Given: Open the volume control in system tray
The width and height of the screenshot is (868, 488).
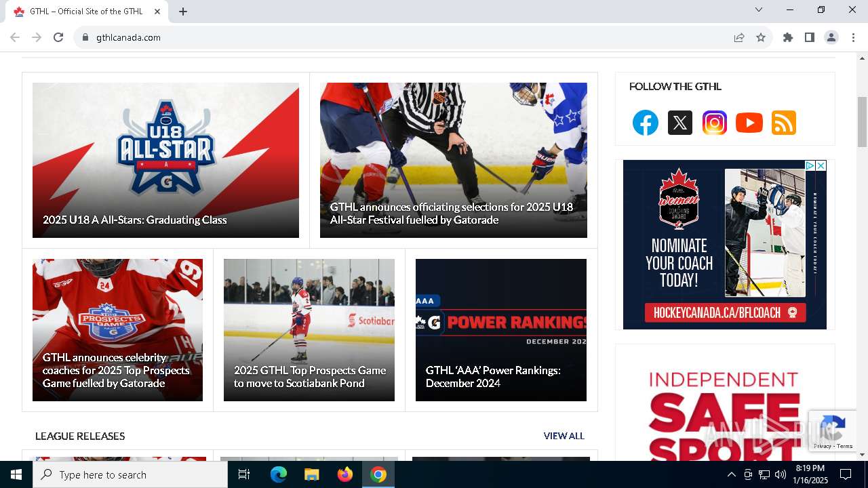Looking at the screenshot, I should tap(781, 474).
